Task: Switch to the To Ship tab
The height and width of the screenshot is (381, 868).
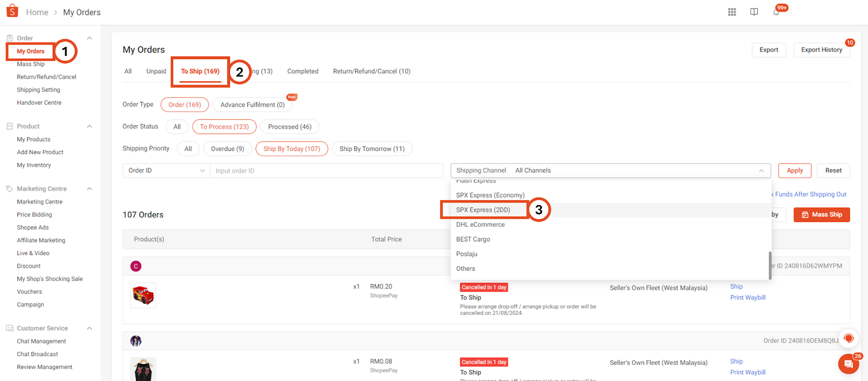Action: click(200, 72)
